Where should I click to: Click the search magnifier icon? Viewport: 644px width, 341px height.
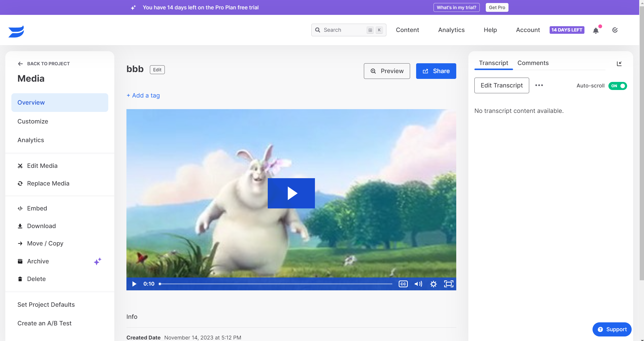[318, 30]
